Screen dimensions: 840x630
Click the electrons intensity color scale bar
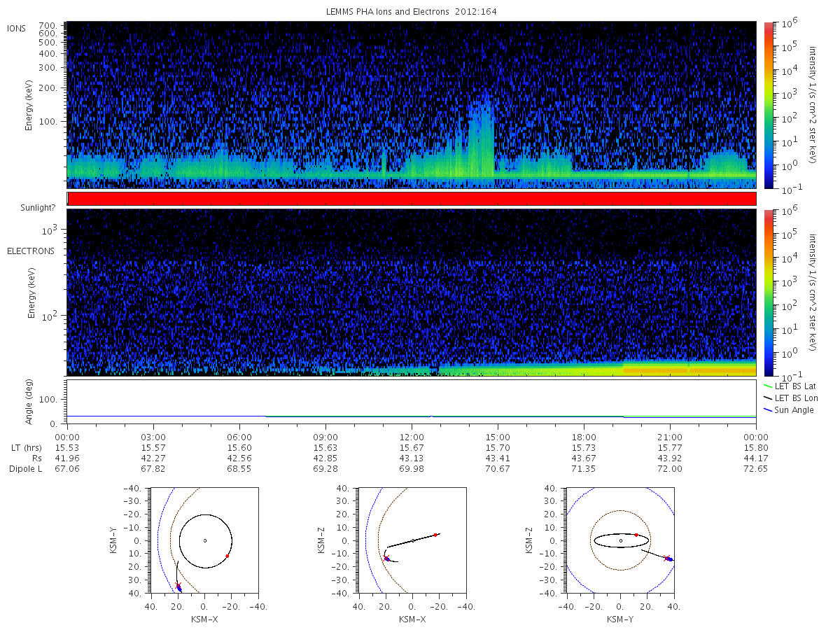[768, 292]
